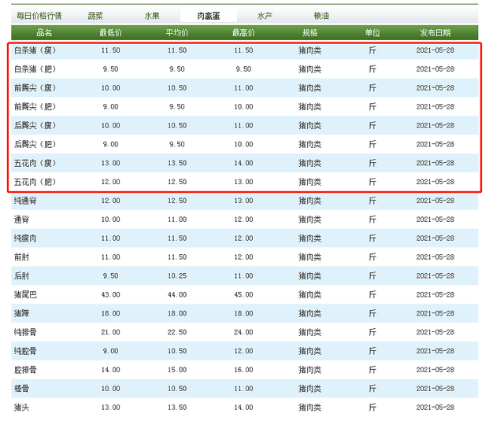
Task: Click the 斤 unit in 前肘 row
Action: pyautogui.click(x=372, y=257)
